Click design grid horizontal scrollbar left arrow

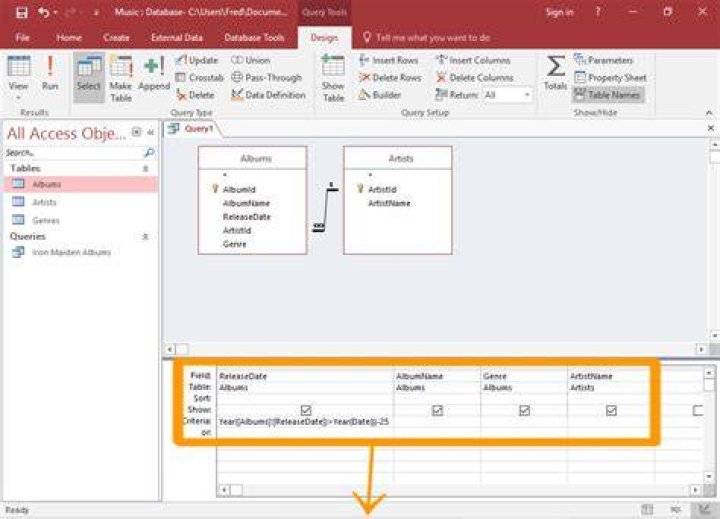pos(224,490)
